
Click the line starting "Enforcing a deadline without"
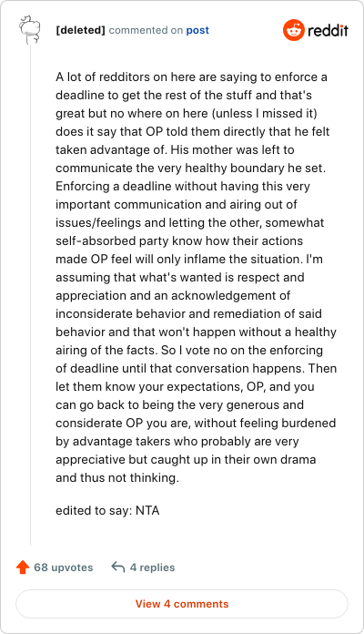click(183, 186)
